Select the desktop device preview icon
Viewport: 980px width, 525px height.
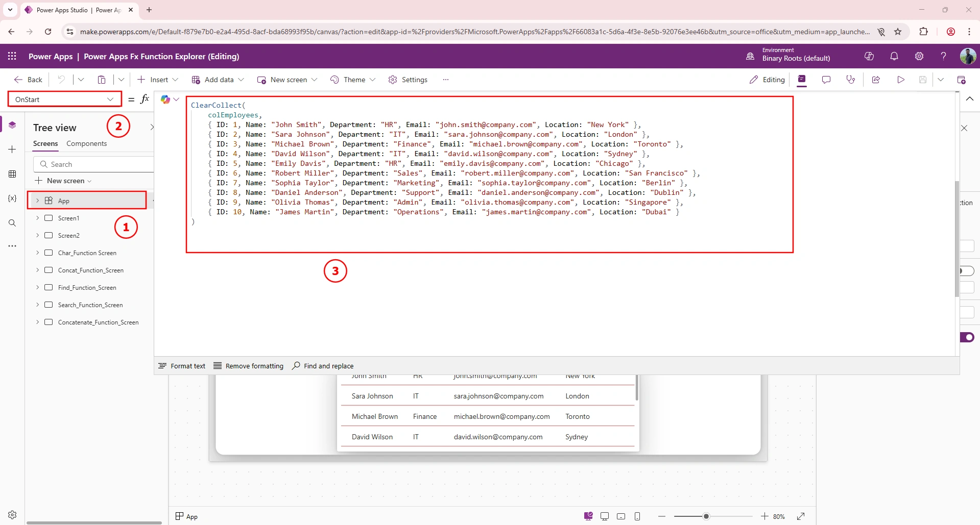(605, 516)
